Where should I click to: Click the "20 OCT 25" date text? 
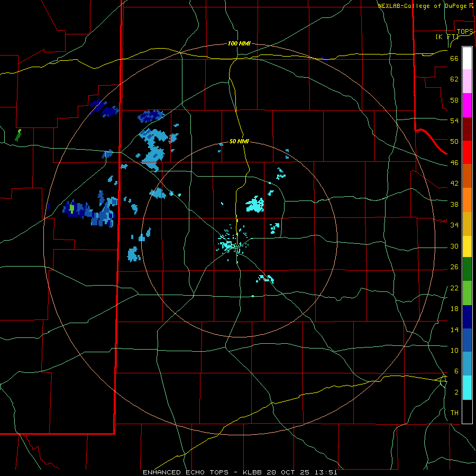tap(288, 472)
